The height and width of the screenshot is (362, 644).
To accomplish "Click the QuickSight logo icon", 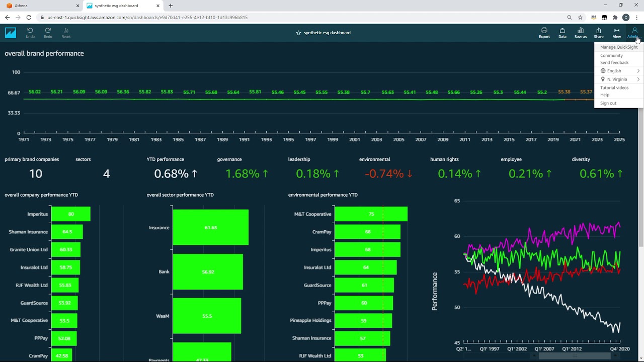I will pos(11,33).
